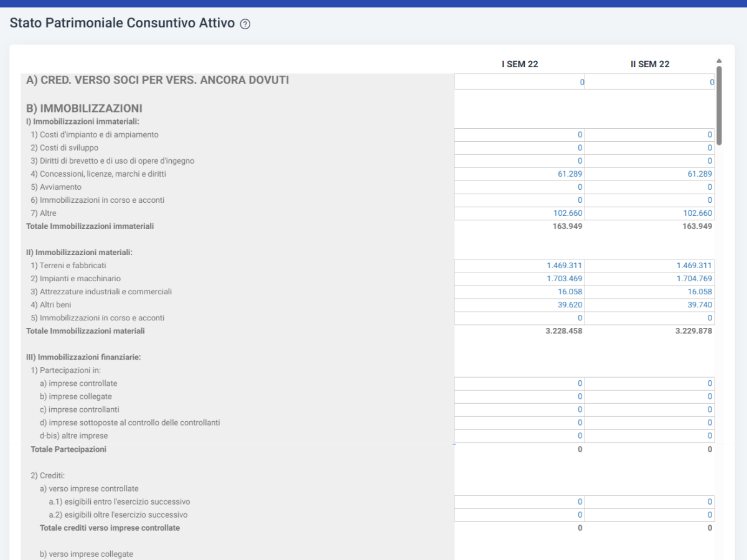This screenshot has width=747, height=560.
Task: Edit II SEM 22 imprese collegate field
Action: [x=650, y=397]
